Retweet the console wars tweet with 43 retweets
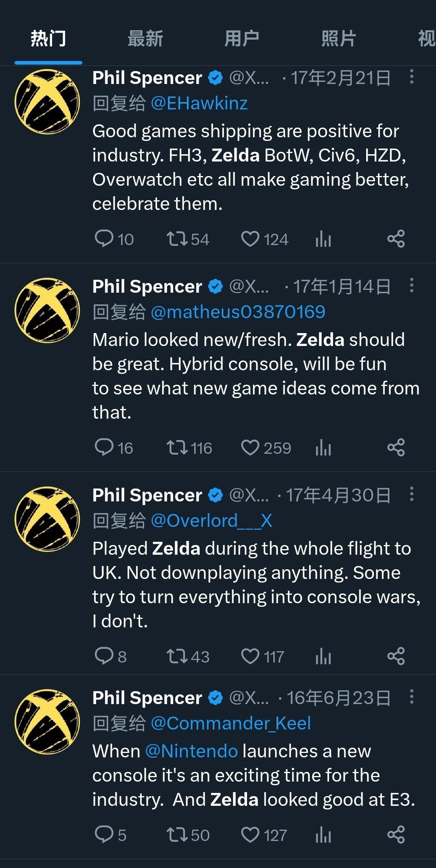436x868 pixels. pos(188,656)
